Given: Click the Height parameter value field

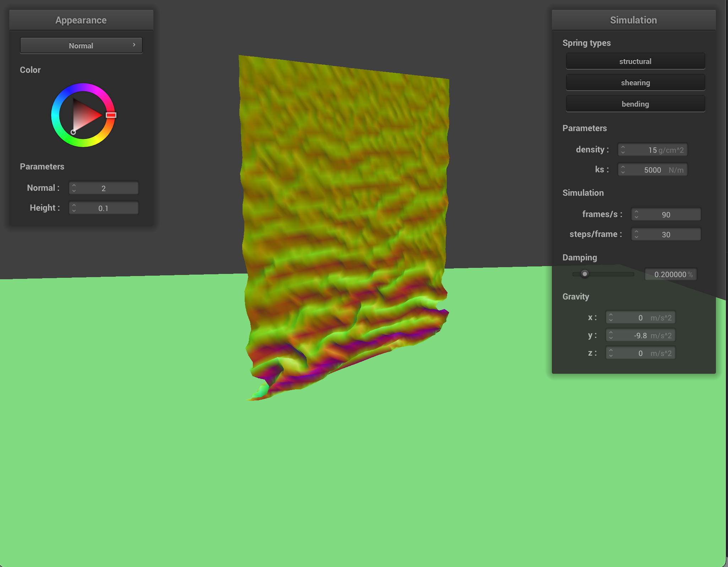Looking at the screenshot, I should pyautogui.click(x=104, y=208).
